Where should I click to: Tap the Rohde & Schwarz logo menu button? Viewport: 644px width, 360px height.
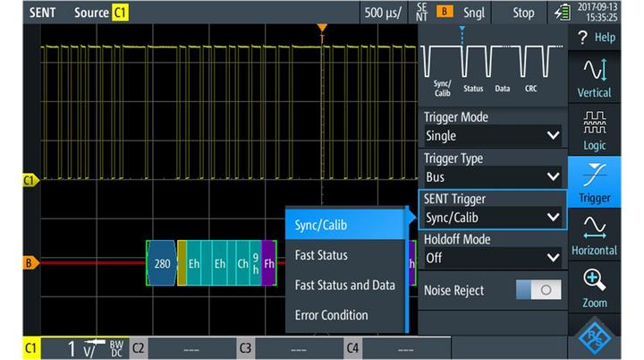[x=595, y=337]
